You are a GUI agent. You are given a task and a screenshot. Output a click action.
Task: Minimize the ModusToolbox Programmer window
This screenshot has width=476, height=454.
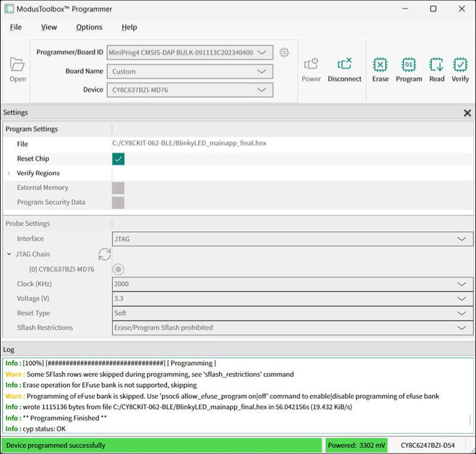tap(405, 9)
